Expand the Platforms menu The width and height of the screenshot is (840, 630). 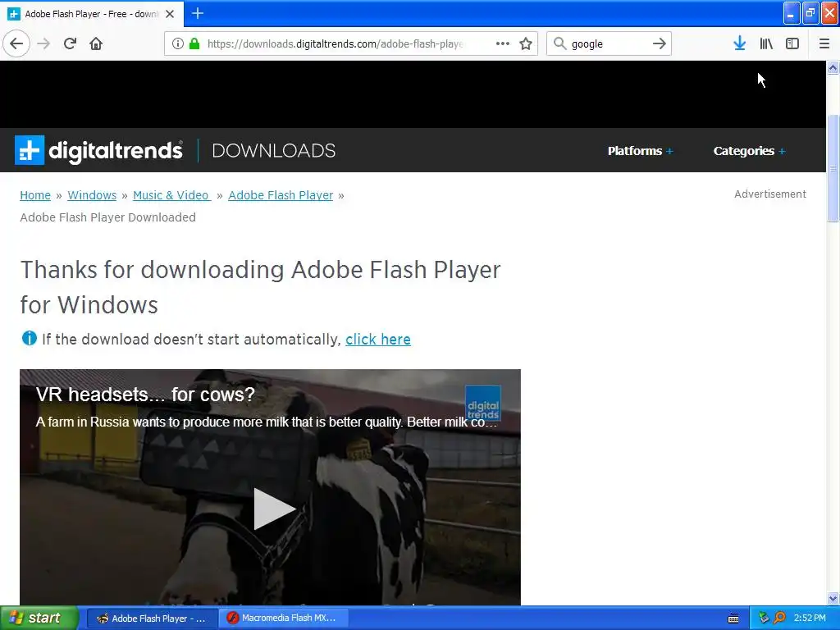point(640,151)
